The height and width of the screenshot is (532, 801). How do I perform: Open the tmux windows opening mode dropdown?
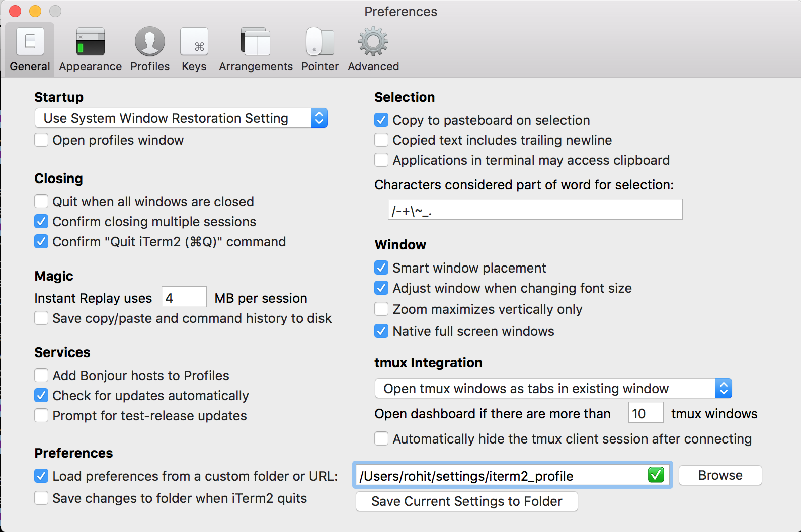pyautogui.click(x=553, y=388)
